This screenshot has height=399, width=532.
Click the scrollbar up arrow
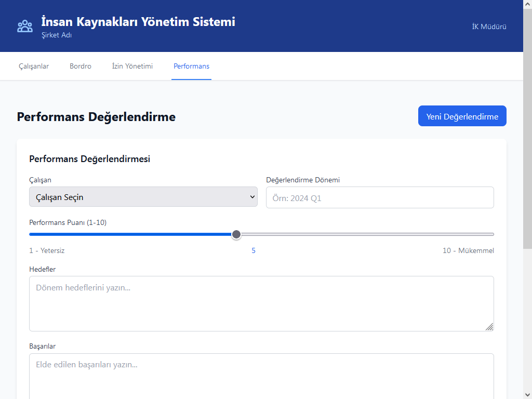click(527, 5)
